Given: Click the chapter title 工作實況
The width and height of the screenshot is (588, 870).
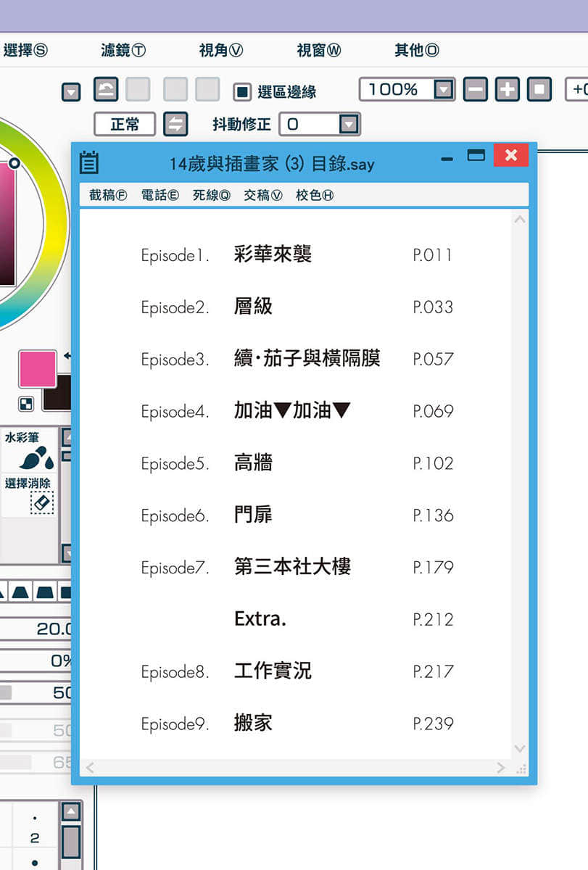Looking at the screenshot, I should [273, 671].
